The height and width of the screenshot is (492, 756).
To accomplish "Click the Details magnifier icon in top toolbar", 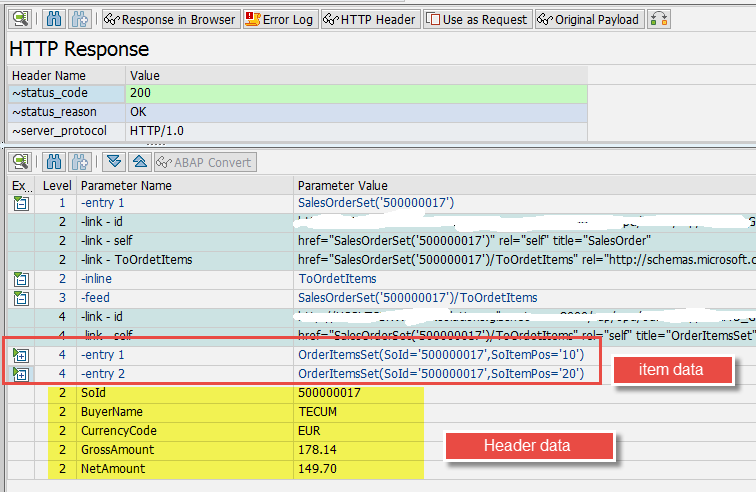I will tap(21, 19).
